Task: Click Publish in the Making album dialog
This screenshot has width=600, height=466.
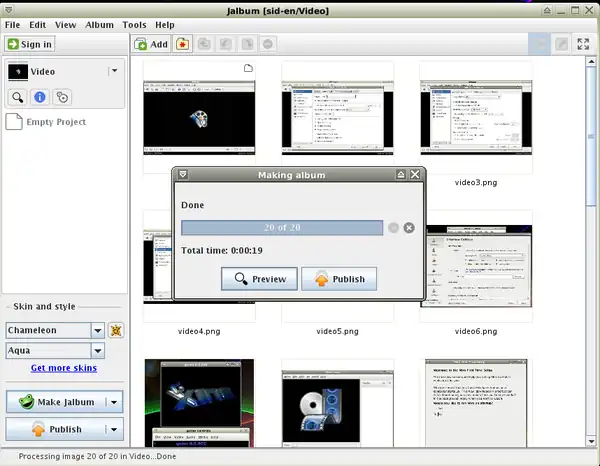Action: [339, 279]
